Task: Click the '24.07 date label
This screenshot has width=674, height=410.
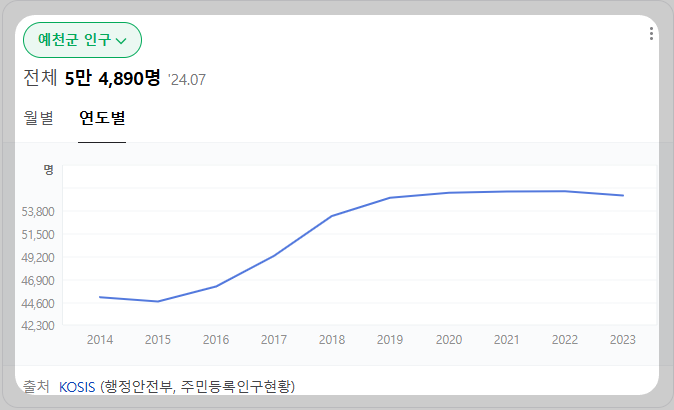Action: [187, 80]
